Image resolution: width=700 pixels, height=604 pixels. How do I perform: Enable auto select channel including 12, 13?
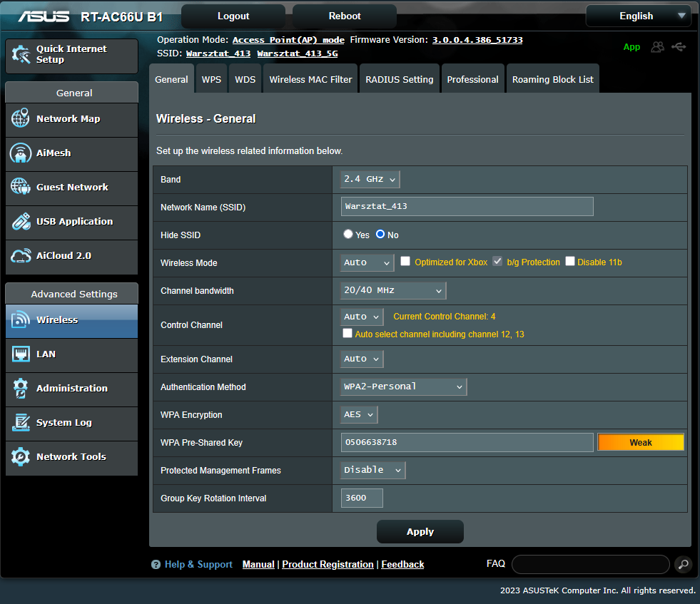pyautogui.click(x=348, y=334)
